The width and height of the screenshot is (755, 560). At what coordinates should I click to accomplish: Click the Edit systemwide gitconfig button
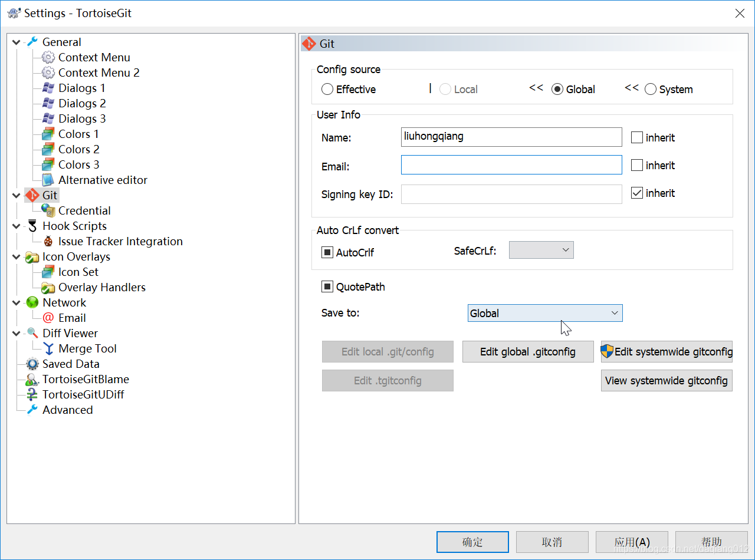pyautogui.click(x=667, y=351)
